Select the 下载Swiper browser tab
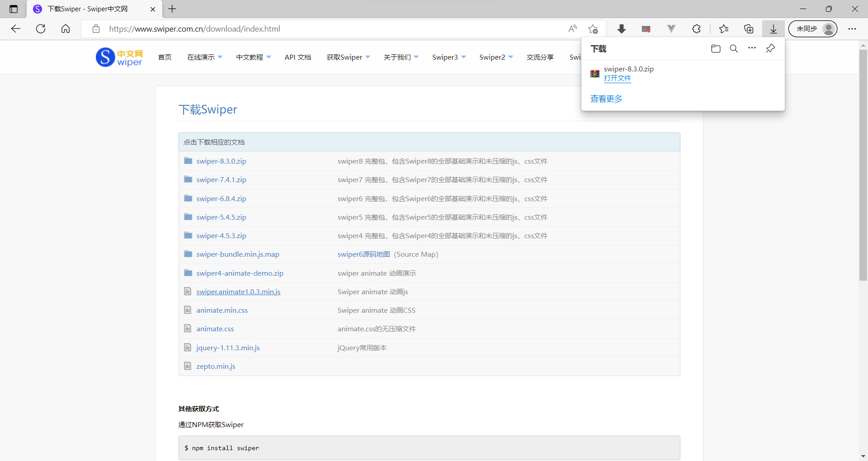Viewport: 868px width, 461px height. [x=94, y=9]
